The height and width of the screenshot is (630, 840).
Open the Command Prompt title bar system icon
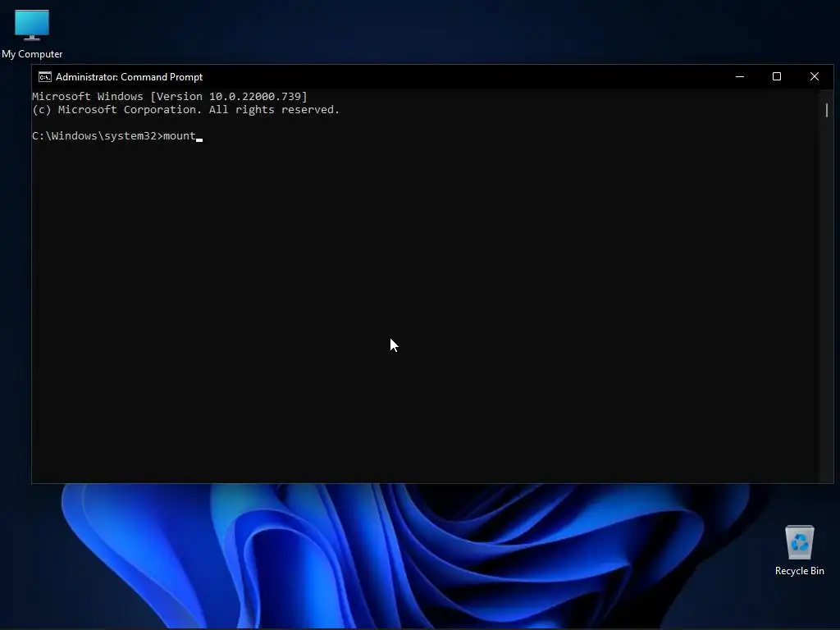pyautogui.click(x=45, y=77)
